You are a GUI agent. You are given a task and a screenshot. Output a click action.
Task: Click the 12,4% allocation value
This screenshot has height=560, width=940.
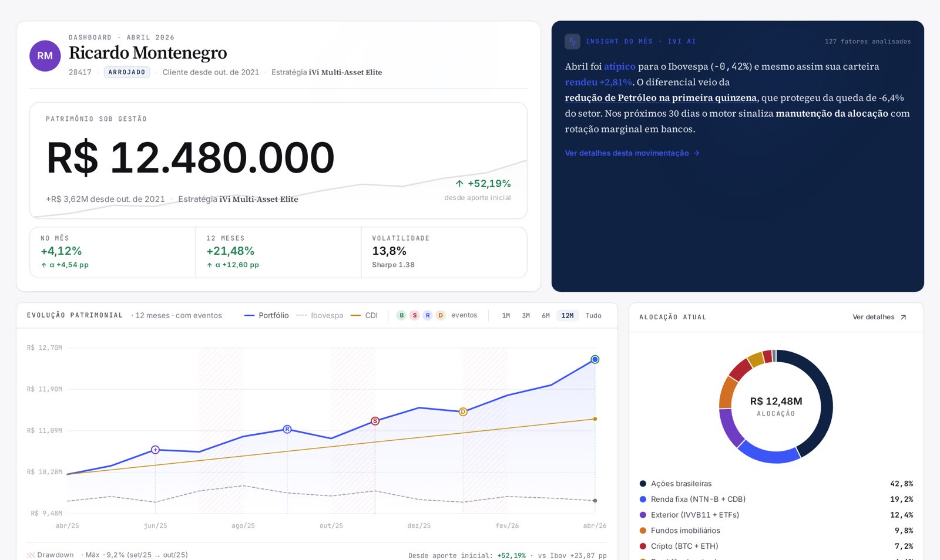coord(901,515)
